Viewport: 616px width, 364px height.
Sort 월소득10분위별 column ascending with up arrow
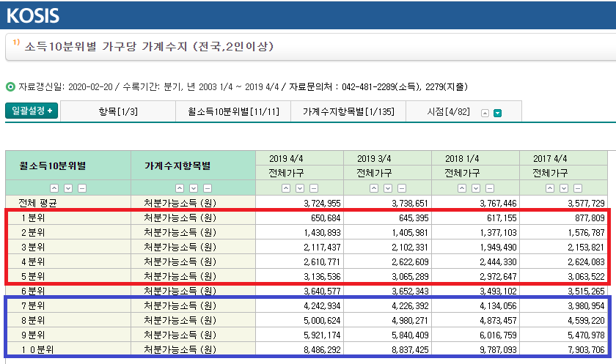tap(54, 188)
